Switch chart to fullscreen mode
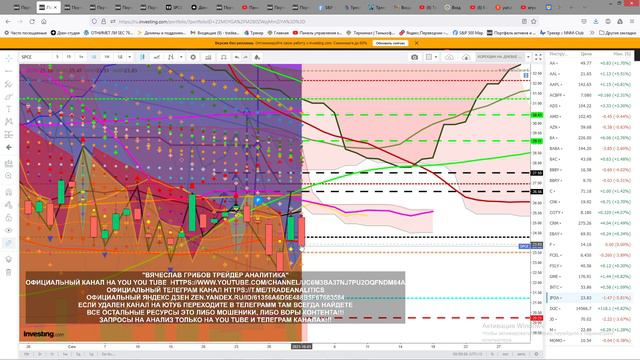Viewport: 640px width, 360px height. [538, 57]
